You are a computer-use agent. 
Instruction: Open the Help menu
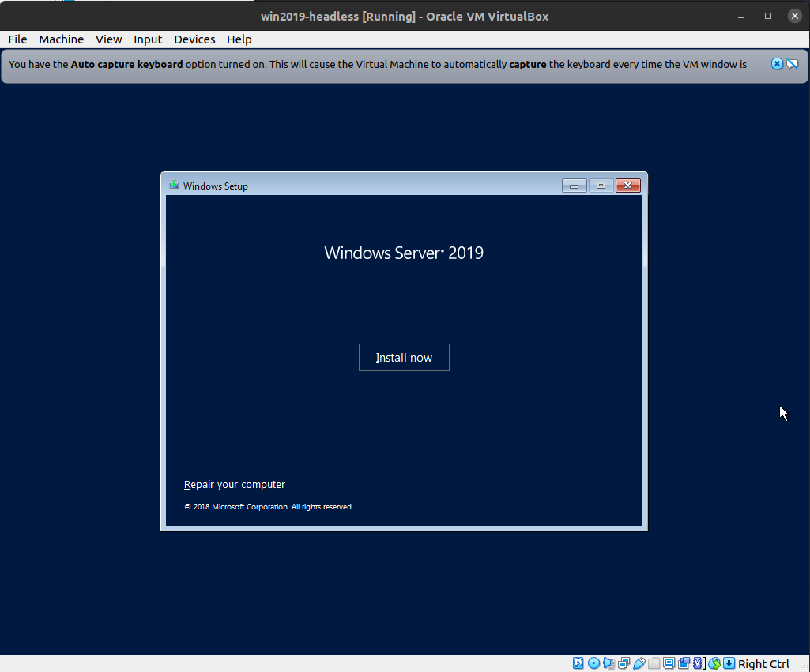239,39
